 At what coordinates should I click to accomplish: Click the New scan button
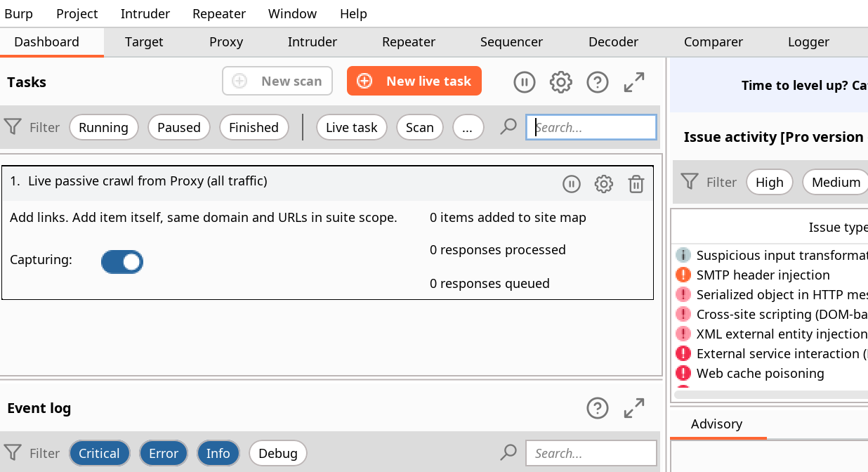click(x=277, y=81)
